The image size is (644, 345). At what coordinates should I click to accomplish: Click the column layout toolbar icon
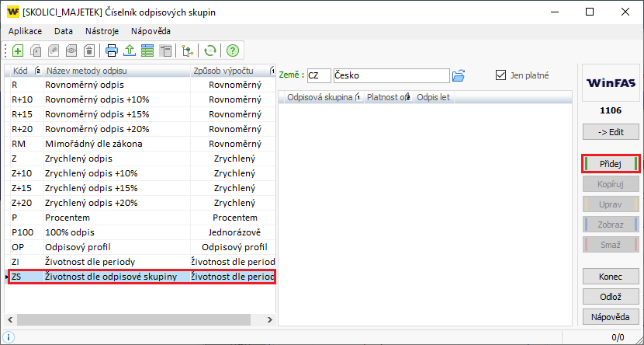pos(164,51)
